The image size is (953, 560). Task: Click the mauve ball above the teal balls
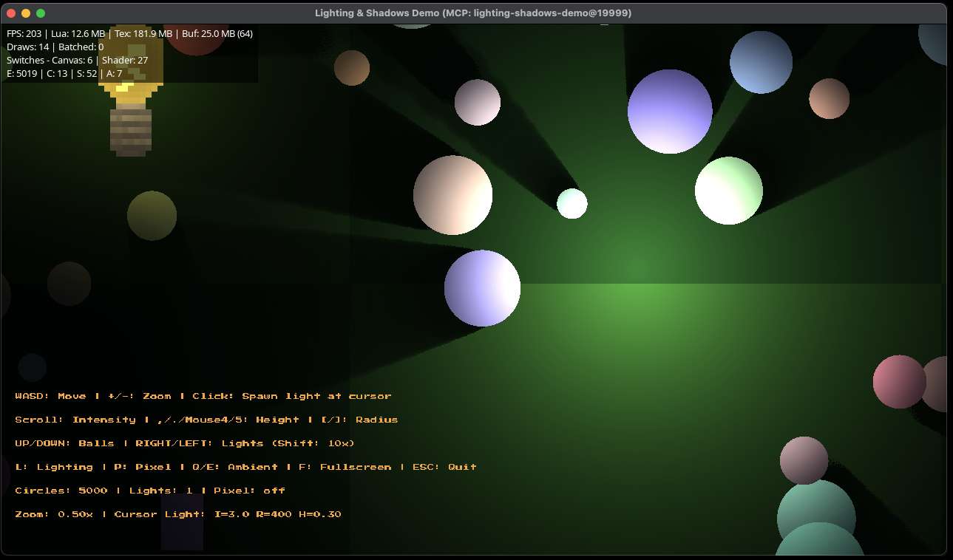[804, 460]
